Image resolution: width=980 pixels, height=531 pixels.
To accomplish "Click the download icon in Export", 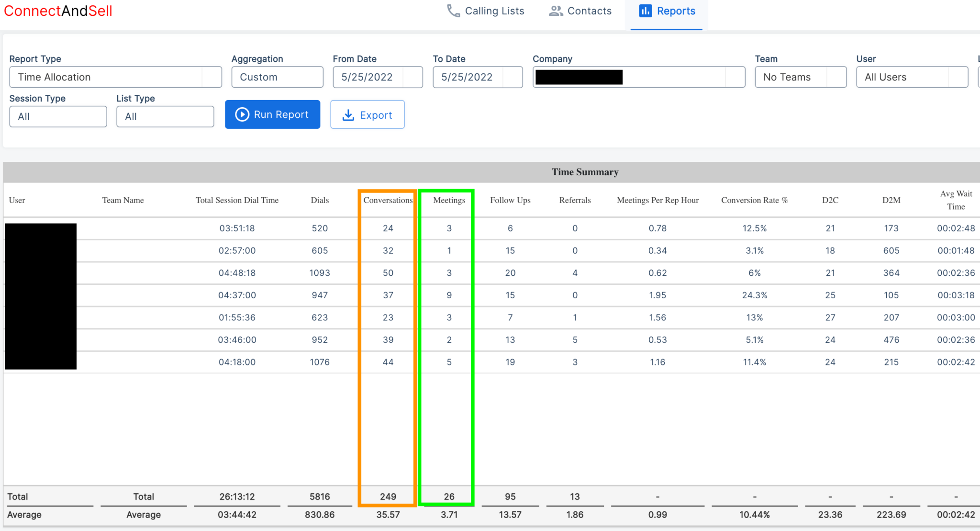I will click(x=348, y=115).
